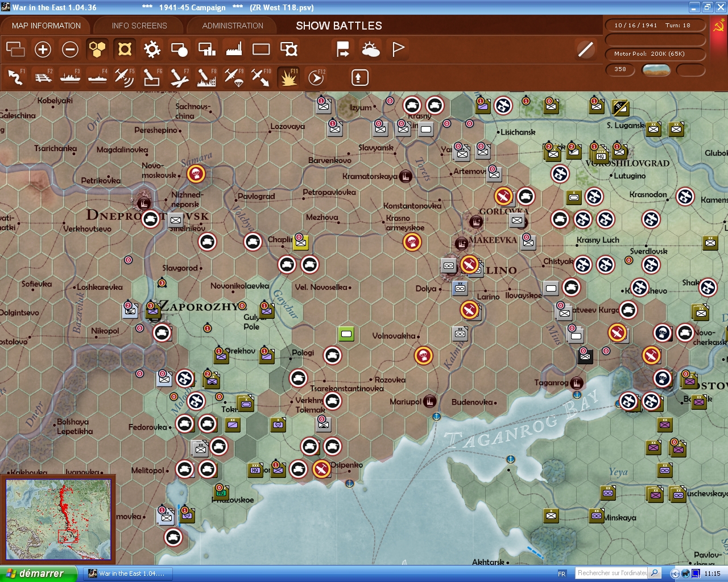This screenshot has height=582, width=728.
Task: Select the F8 bomb city mode icon
Action: click(206, 77)
